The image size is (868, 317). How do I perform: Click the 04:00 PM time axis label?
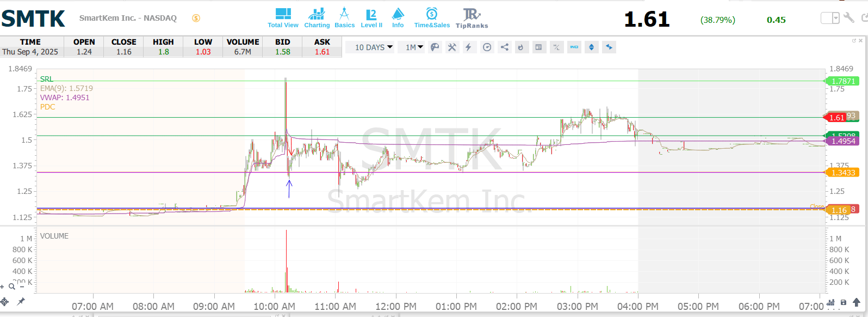(638, 307)
